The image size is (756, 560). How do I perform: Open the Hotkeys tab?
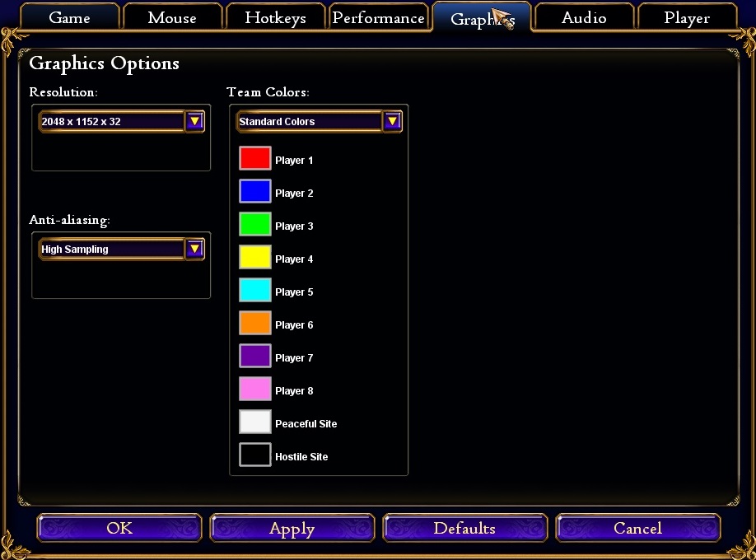point(275,17)
